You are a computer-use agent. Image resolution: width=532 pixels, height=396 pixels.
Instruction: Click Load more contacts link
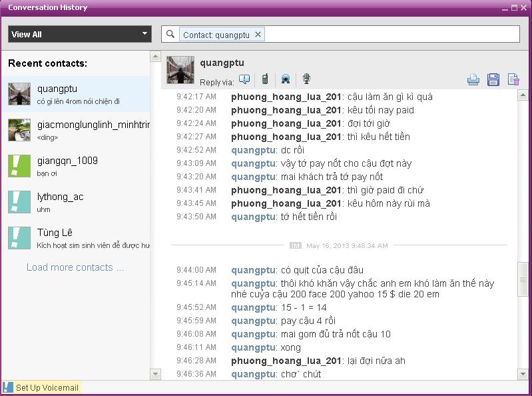pos(75,267)
